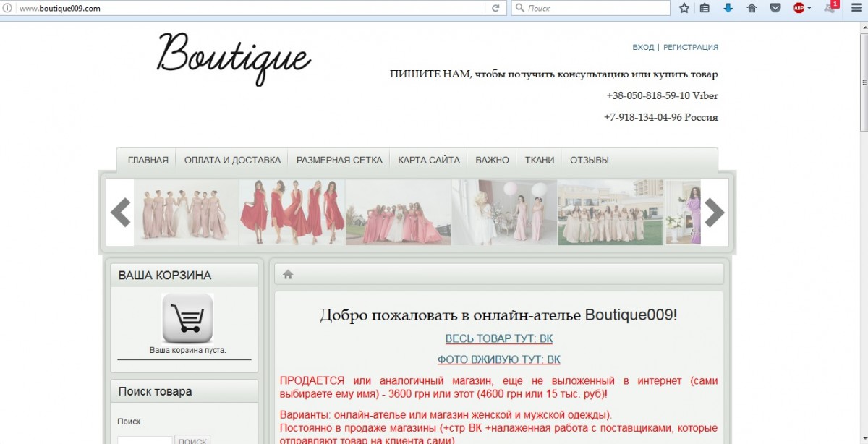Viewport: 868px width, 444px height.
Task: Click the ПОИСК button in product search
Action: click(x=192, y=440)
